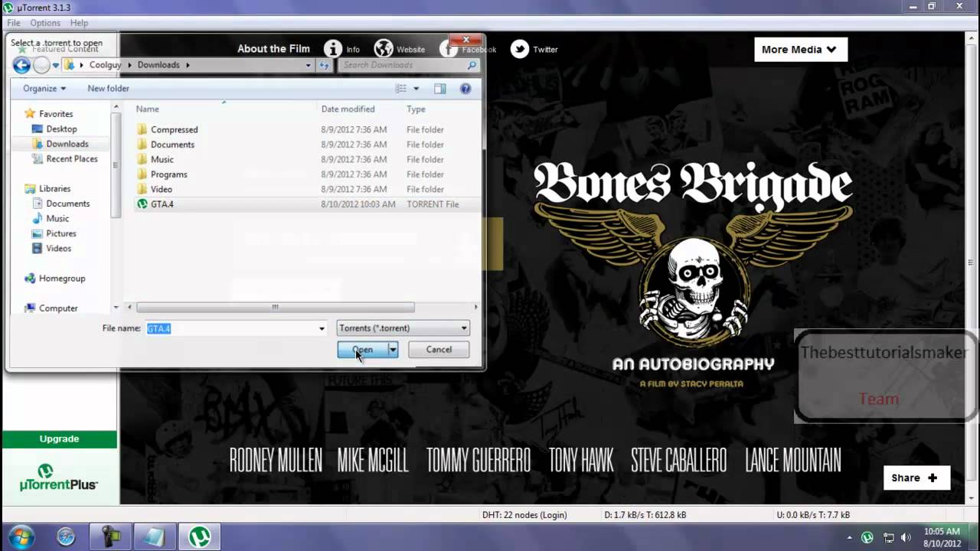This screenshot has width=980, height=551.
Task: Click the clock showing 10:05 AM
Action: coord(942,531)
